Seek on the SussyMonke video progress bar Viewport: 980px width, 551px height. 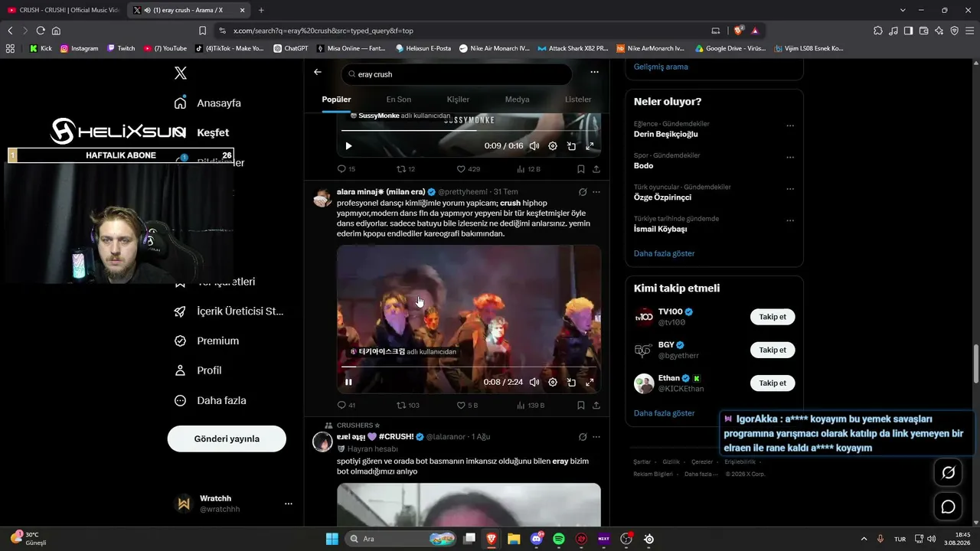(469, 131)
